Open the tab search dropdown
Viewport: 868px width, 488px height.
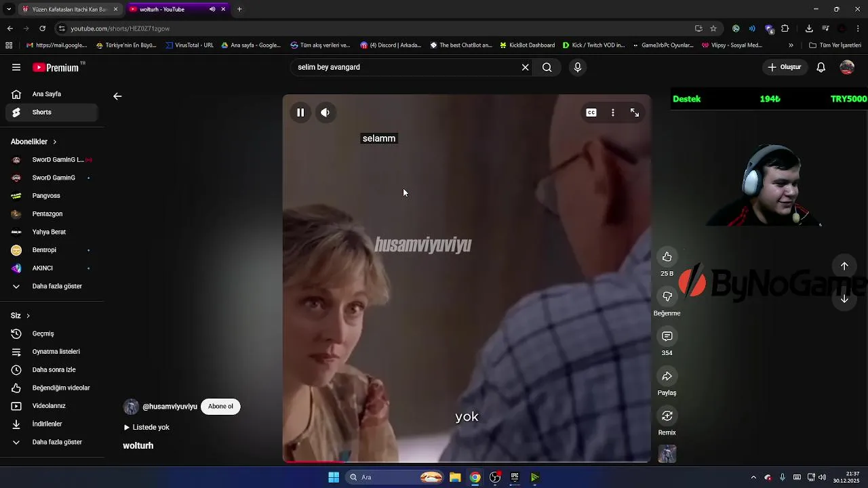tap(9, 9)
